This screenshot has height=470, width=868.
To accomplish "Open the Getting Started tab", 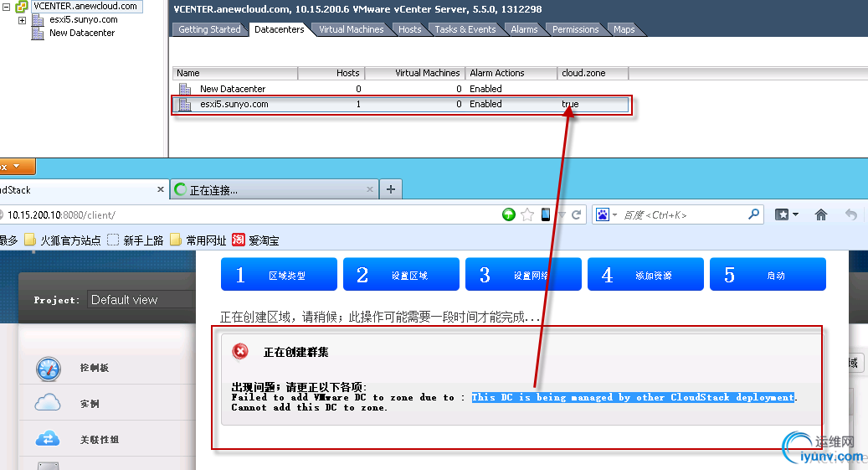I will pyautogui.click(x=209, y=29).
